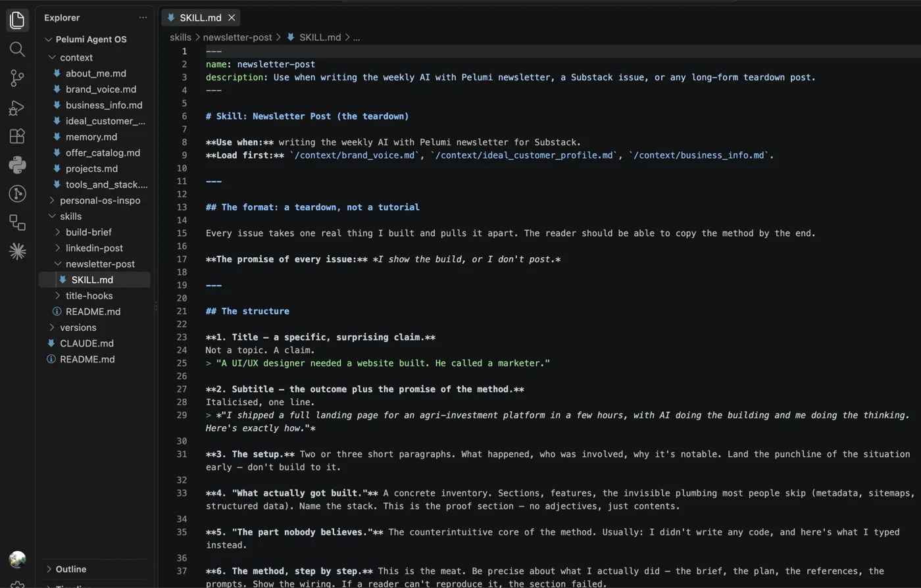Viewport: 921px width, 588px height.
Task: Close the SKILL.md editor tab
Action: tap(232, 18)
